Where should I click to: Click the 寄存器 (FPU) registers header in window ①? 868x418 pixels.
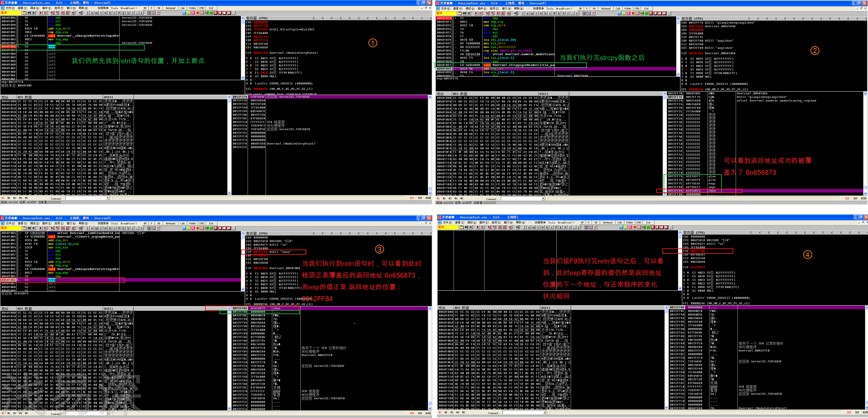[x=256, y=18]
